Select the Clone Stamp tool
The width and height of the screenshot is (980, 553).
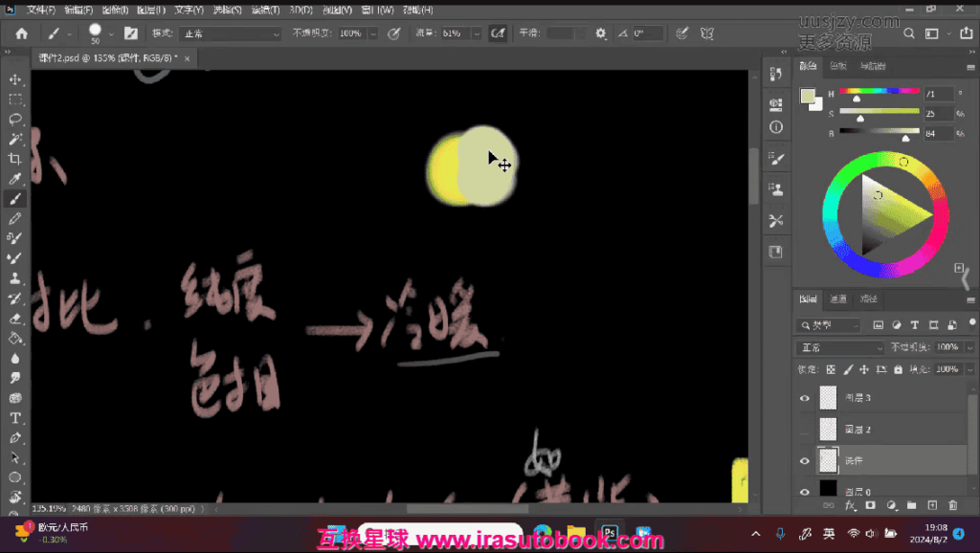click(15, 278)
